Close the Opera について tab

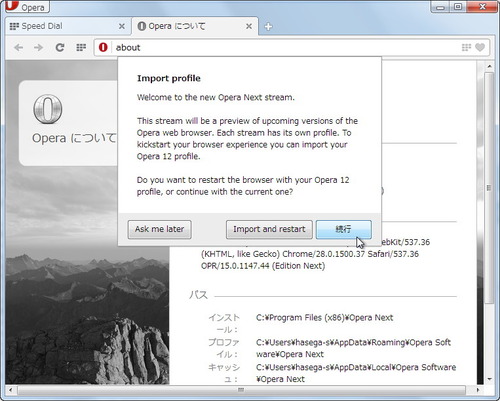[x=249, y=26]
